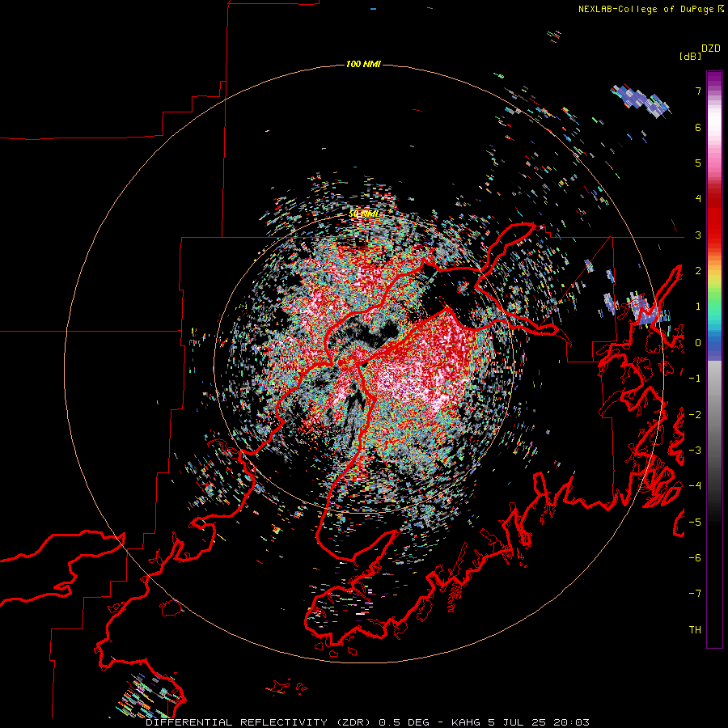The width and height of the screenshot is (728, 728).
Task: Click the "5" value on the dB scale
Action: point(698,163)
